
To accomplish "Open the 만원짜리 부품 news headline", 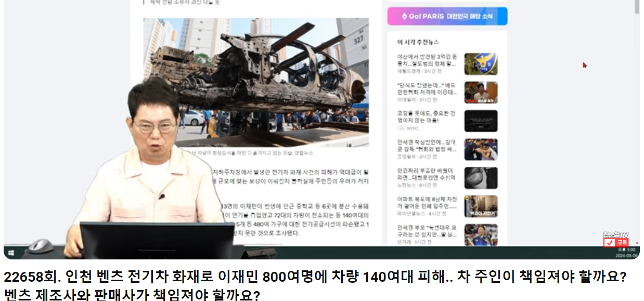I will coord(427,174).
